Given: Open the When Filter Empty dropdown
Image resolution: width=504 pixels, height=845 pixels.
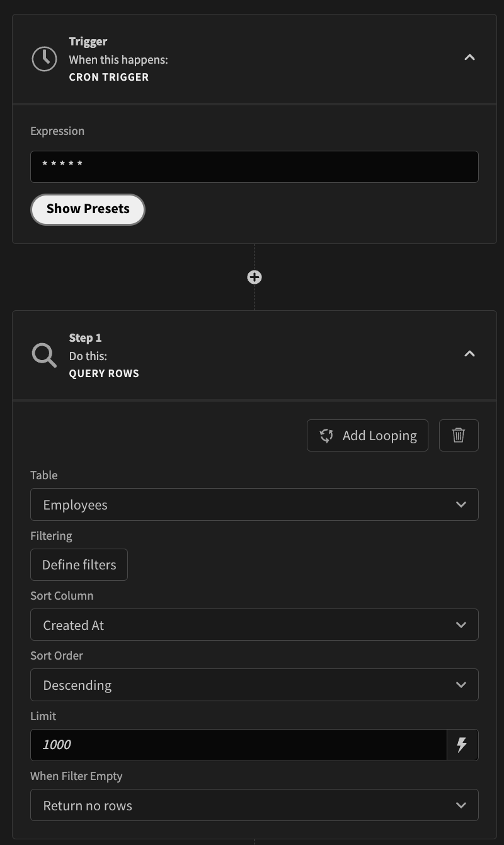Looking at the screenshot, I should (x=254, y=805).
